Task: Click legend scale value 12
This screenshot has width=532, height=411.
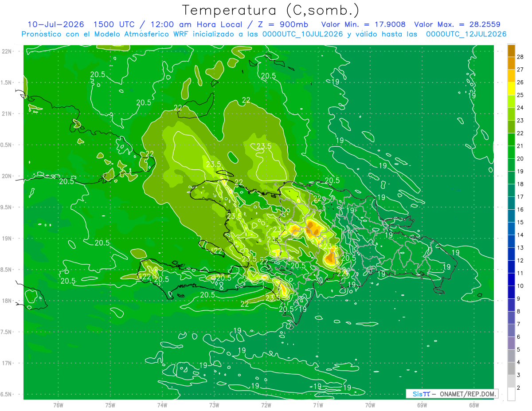Action: (520, 260)
